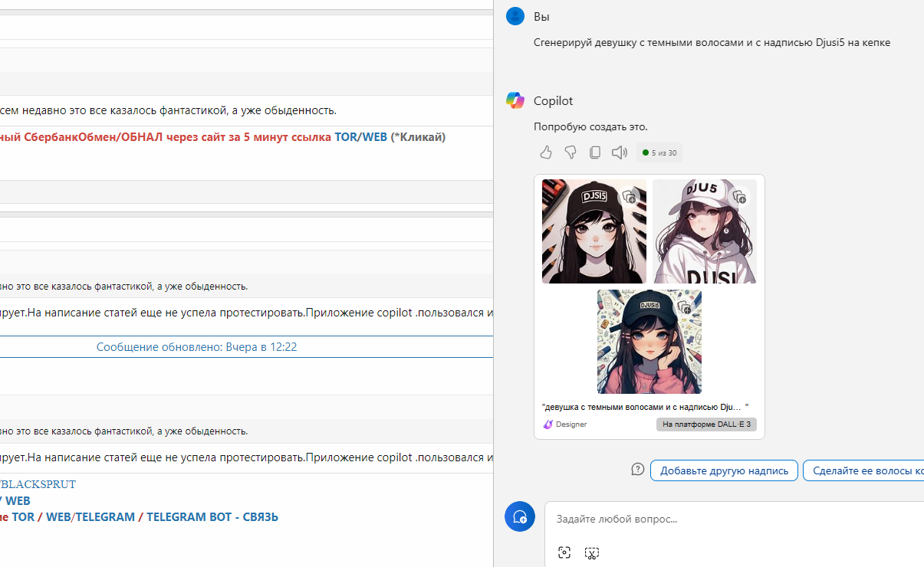Click "На платформе DALL·E 3" badge

pos(706,424)
